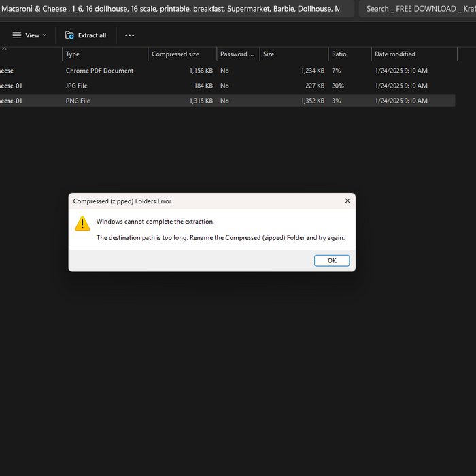The width and height of the screenshot is (476, 476).
Task: Click the yellow warning icon in dialog
Action: click(82, 224)
